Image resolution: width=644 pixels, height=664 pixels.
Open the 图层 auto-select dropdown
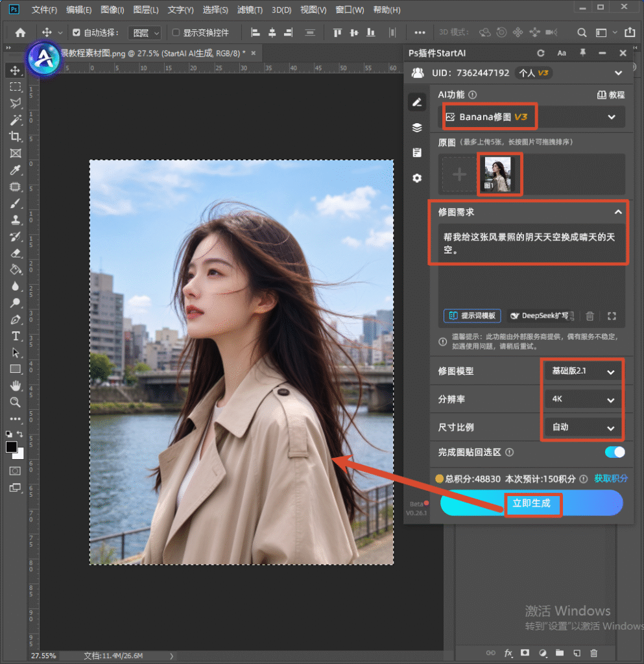pos(145,32)
